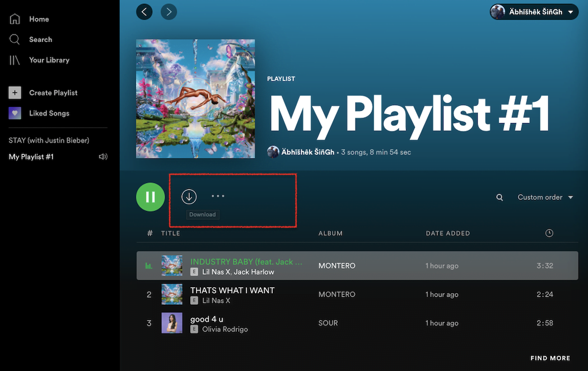Click the TITLE column header
Viewport: 588px width, 371px height.
pos(171,233)
